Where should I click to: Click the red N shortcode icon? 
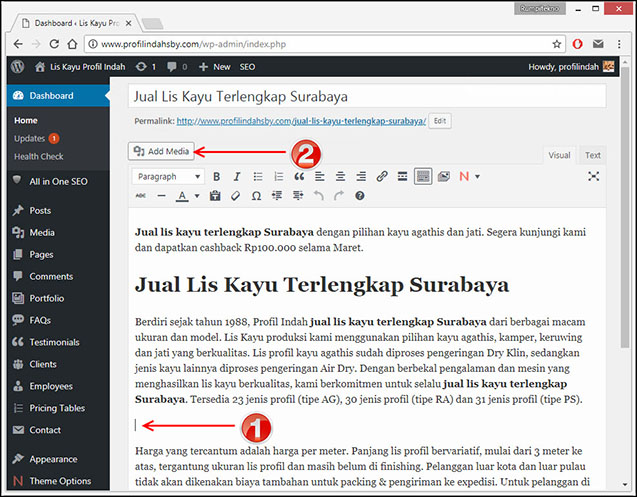tap(464, 176)
